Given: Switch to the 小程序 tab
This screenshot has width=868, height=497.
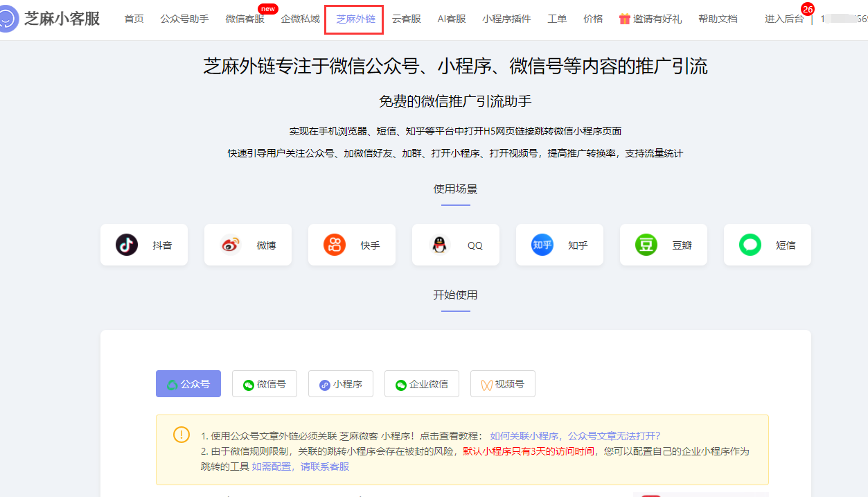Looking at the screenshot, I should click(x=341, y=383).
